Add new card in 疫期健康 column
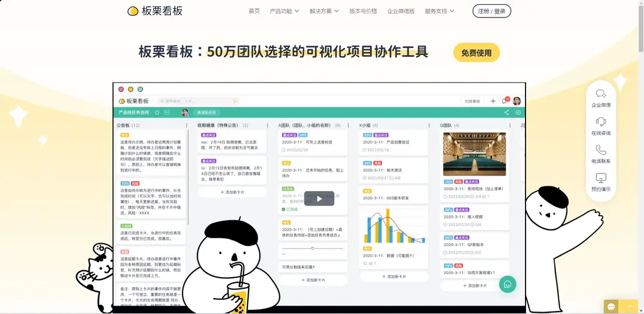This screenshot has height=314, width=644. (232, 192)
